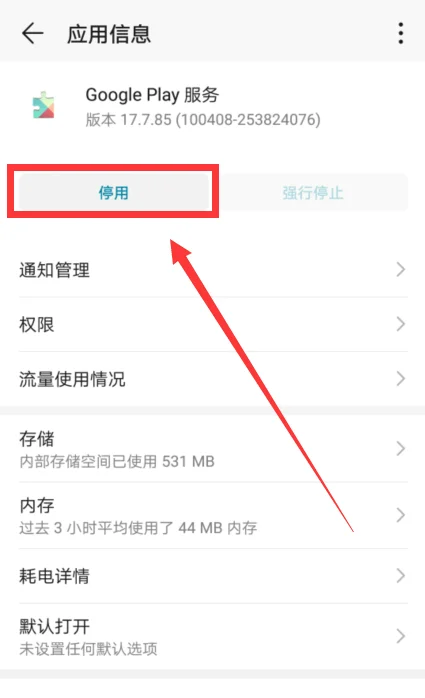This screenshot has height=698, width=425.
Task: Tap chevron beside 存储
Action: tap(401, 449)
